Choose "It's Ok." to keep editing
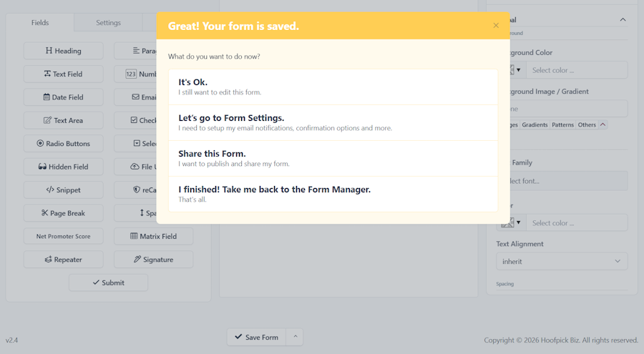 pyautogui.click(x=333, y=87)
